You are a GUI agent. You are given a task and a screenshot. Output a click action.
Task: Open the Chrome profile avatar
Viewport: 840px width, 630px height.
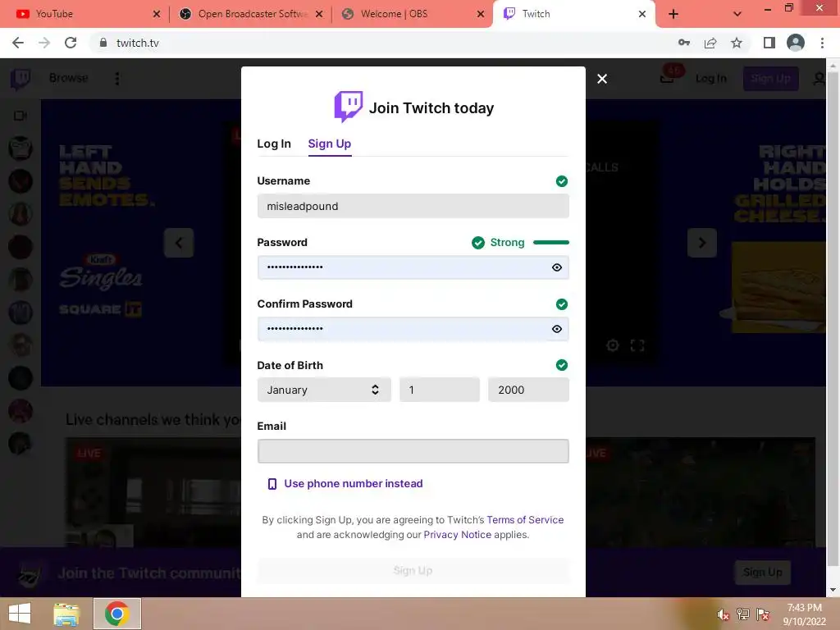[796, 43]
